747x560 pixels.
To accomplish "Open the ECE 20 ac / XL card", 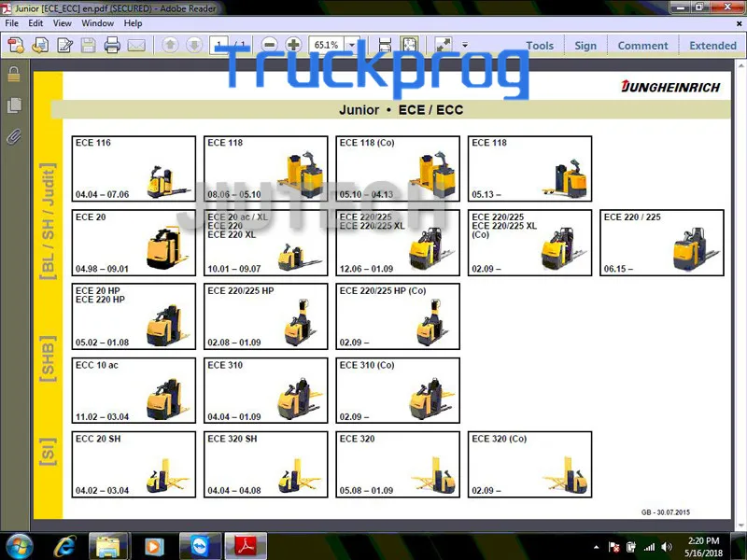I will point(266,243).
